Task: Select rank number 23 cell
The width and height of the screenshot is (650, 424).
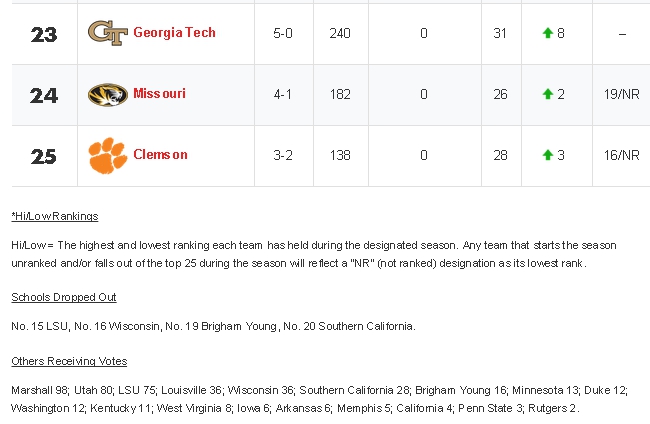Action: pyautogui.click(x=44, y=34)
